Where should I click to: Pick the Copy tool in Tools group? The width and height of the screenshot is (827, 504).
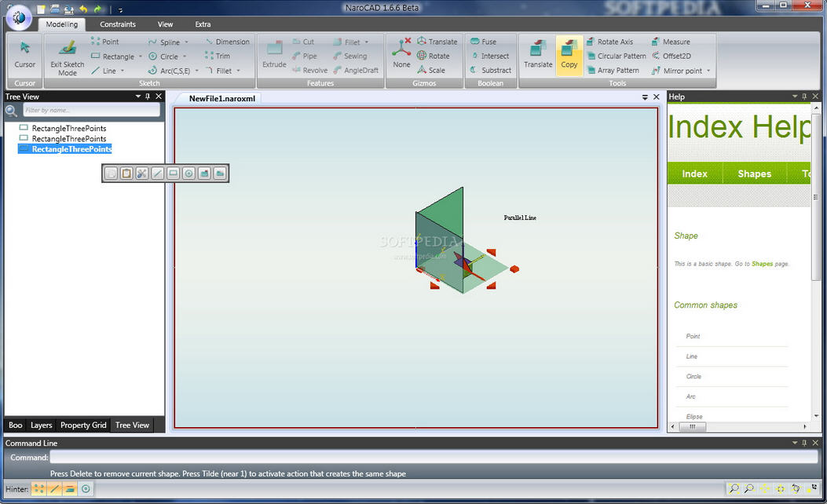pyautogui.click(x=569, y=56)
